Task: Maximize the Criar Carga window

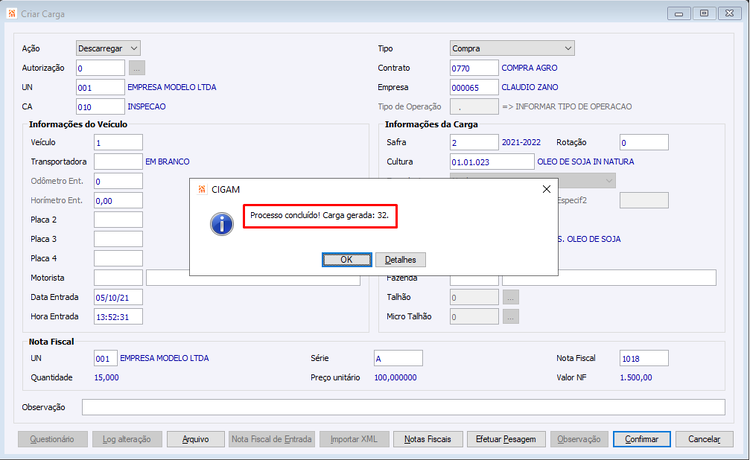Action: pyautogui.click(x=704, y=13)
